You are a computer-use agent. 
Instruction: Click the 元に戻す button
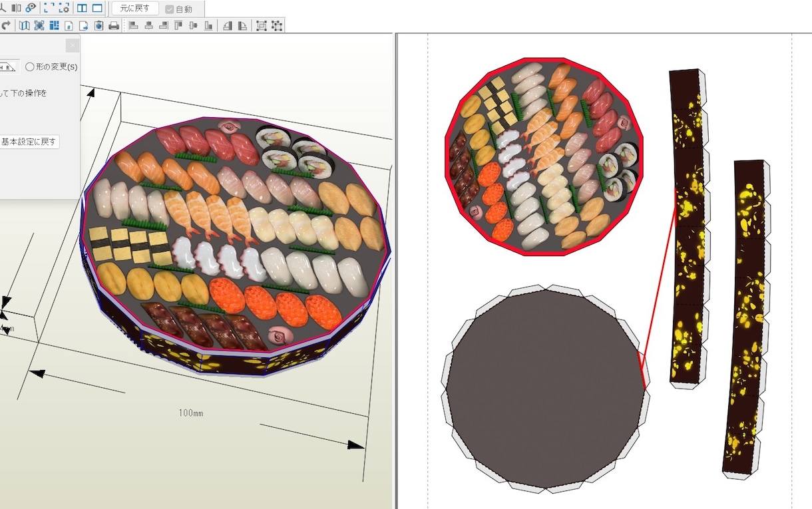[x=135, y=9]
